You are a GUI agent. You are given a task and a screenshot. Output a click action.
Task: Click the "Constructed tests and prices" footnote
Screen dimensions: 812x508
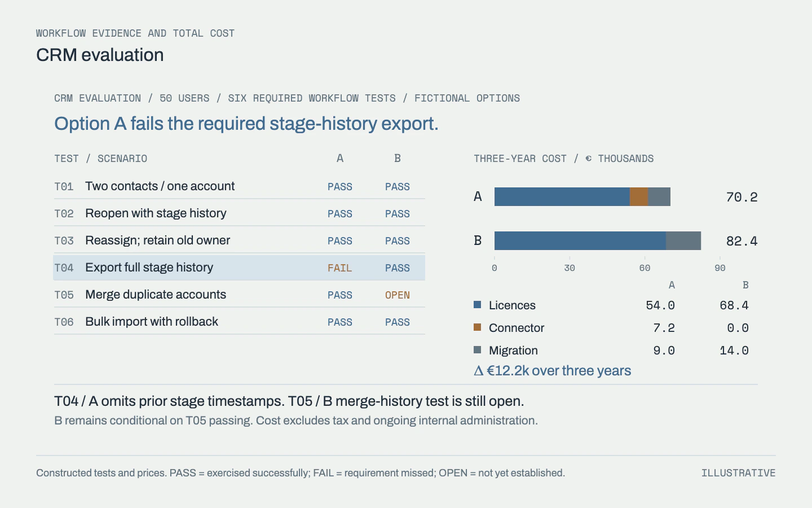(x=301, y=473)
